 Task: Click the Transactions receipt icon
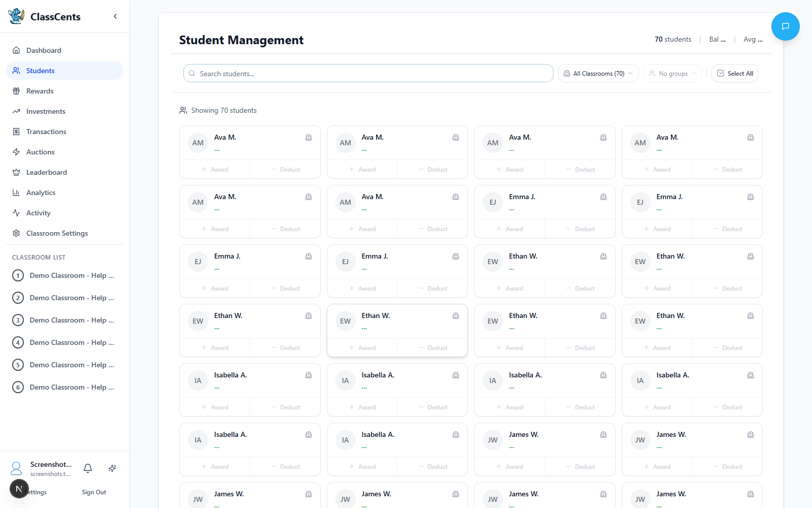[16, 132]
